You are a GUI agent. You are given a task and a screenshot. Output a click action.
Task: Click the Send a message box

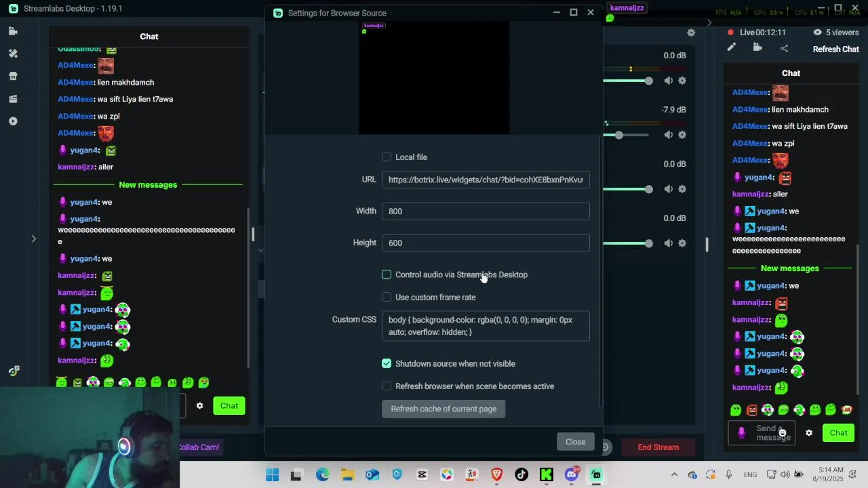[762, 433]
